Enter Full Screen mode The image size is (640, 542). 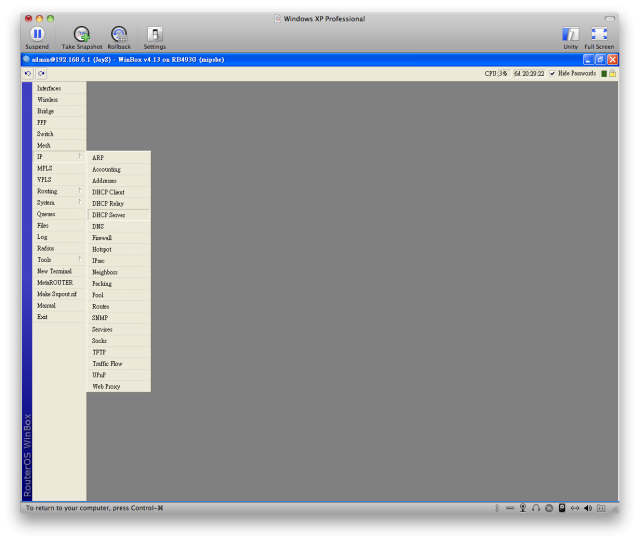(x=599, y=34)
